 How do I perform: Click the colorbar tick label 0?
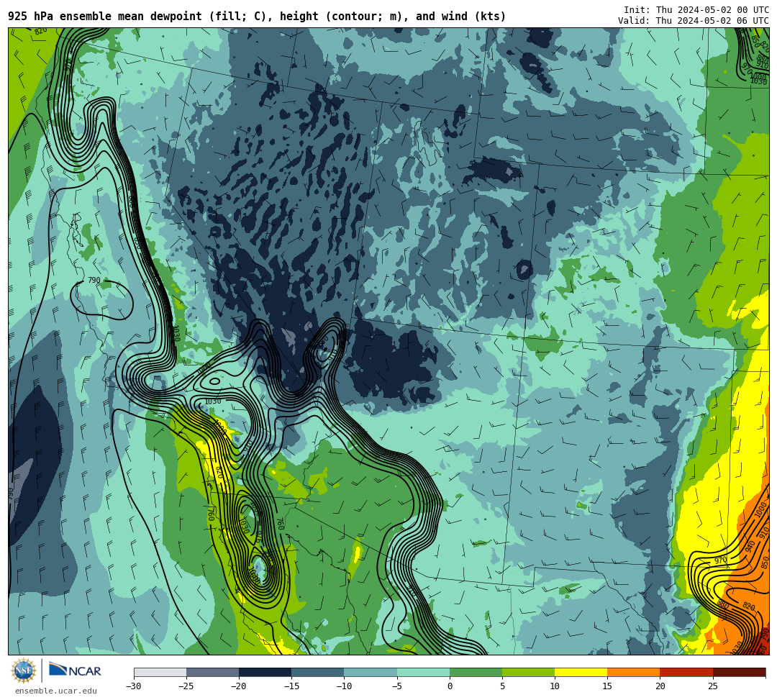450,686
